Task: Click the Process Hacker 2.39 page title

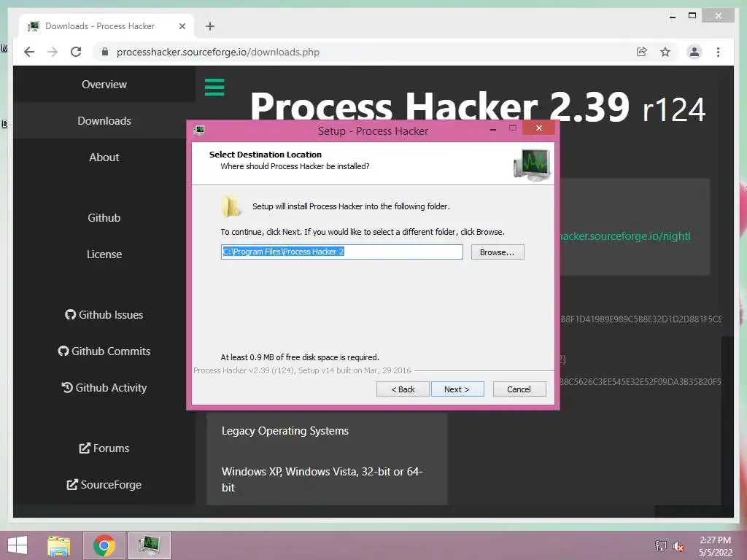Action: pyautogui.click(x=477, y=108)
